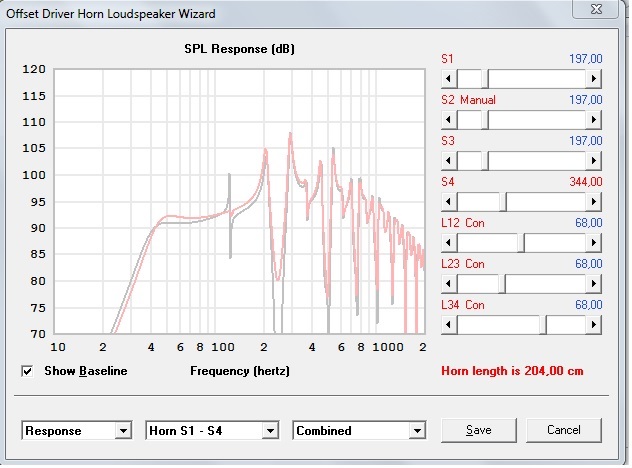Click the S4 value 344,00
632x468 pixels.
click(x=586, y=182)
